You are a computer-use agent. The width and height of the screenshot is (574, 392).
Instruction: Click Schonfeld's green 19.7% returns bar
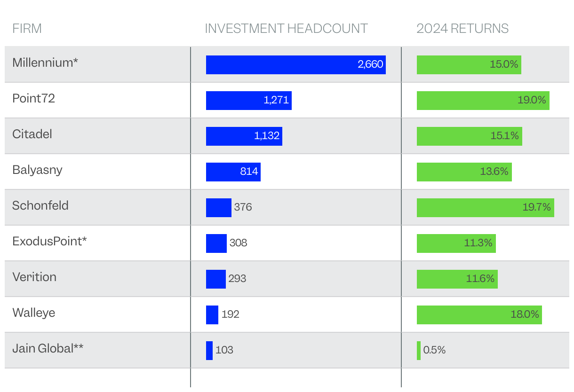point(485,208)
